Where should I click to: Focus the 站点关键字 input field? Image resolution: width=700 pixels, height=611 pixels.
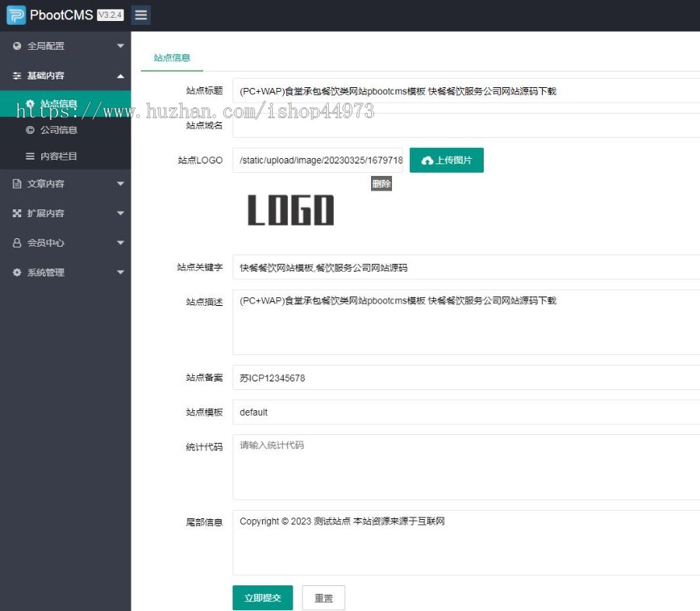tap(466, 267)
